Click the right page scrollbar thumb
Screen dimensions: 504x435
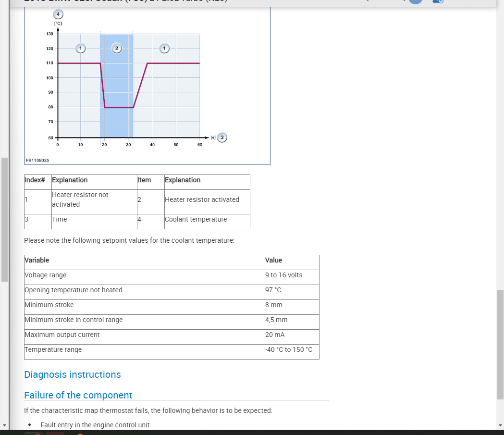(500, 344)
